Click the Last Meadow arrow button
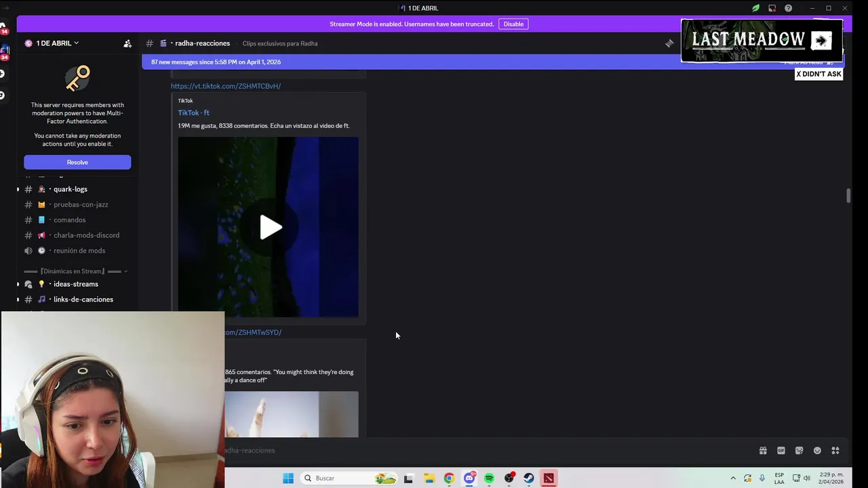The image size is (868, 488). 821,41
